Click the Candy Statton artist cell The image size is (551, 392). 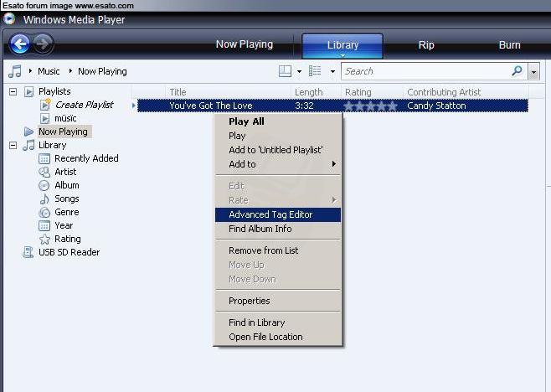click(436, 106)
